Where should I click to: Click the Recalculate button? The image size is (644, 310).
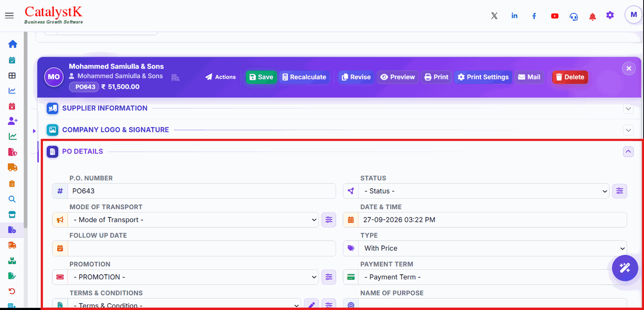[x=304, y=77]
